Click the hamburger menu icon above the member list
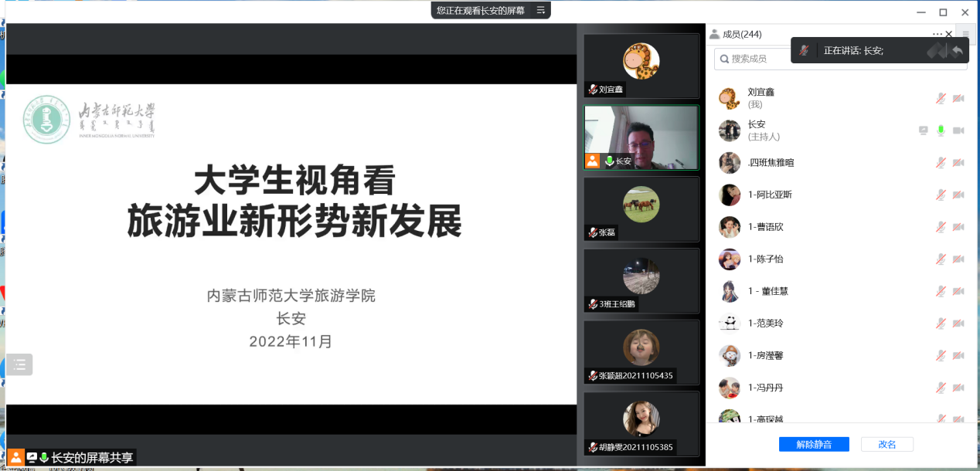The image size is (980, 471). 965,34
